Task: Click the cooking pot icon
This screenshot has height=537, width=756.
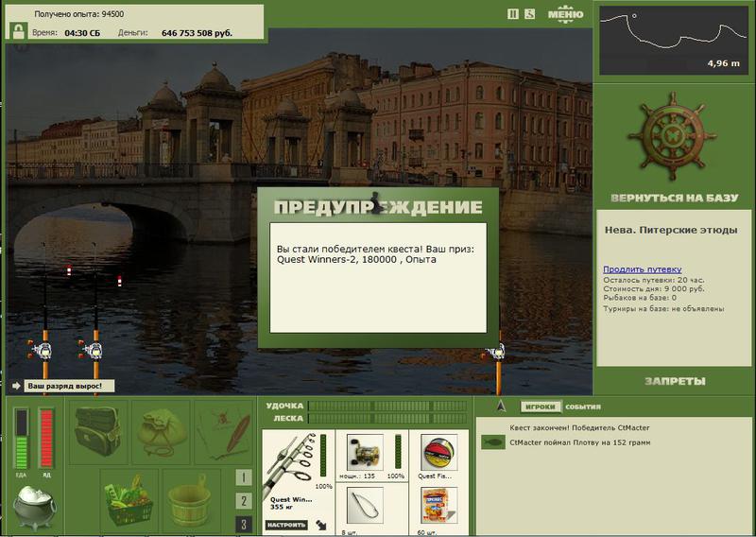Action: [34, 507]
